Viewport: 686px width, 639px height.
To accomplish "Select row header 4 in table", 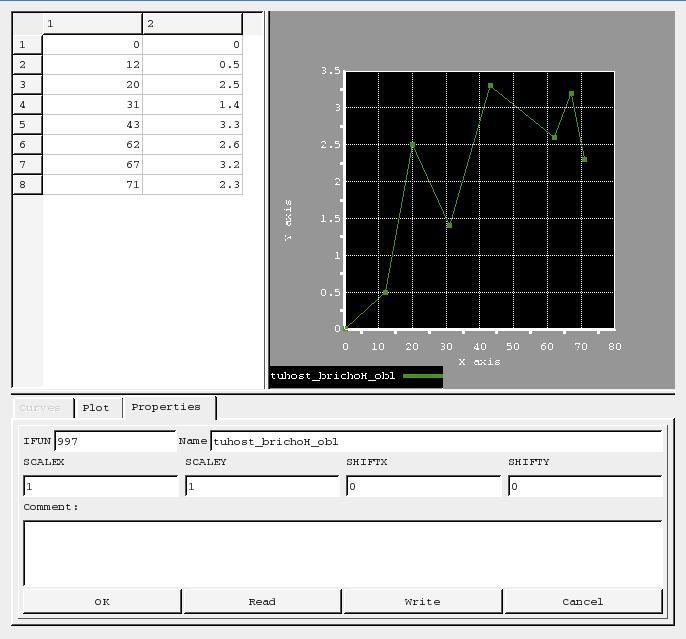I will point(28,105).
